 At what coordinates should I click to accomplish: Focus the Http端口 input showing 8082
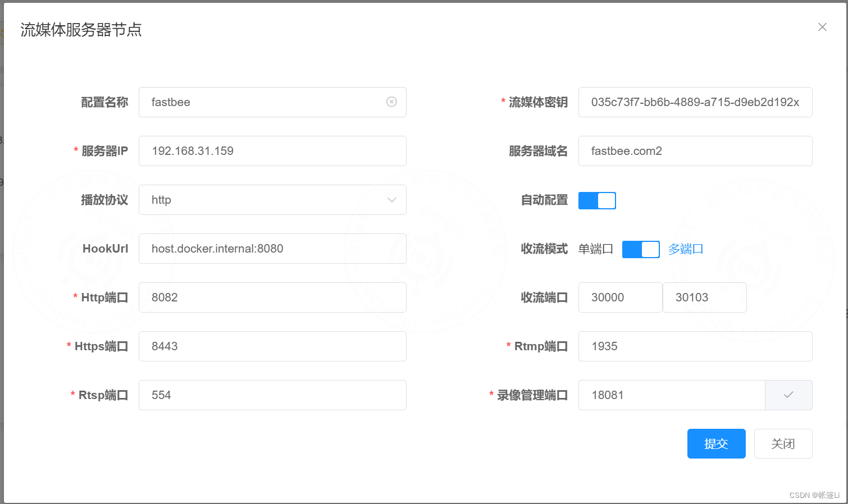(272, 297)
